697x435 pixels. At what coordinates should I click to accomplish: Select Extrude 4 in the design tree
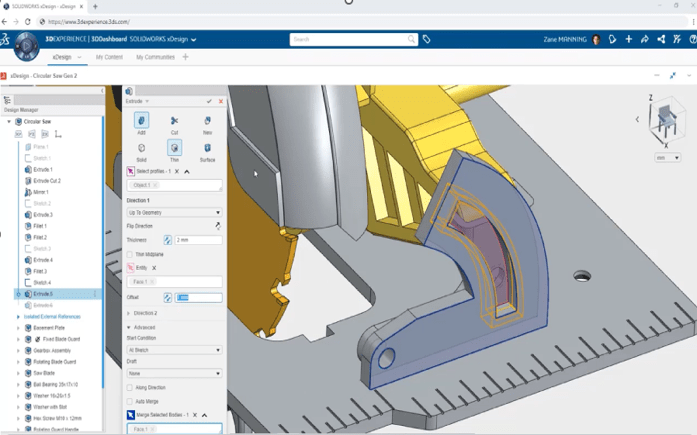[43, 260]
